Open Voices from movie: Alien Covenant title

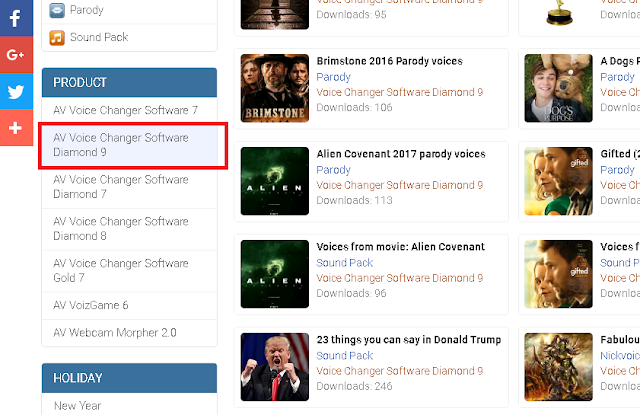(400, 247)
